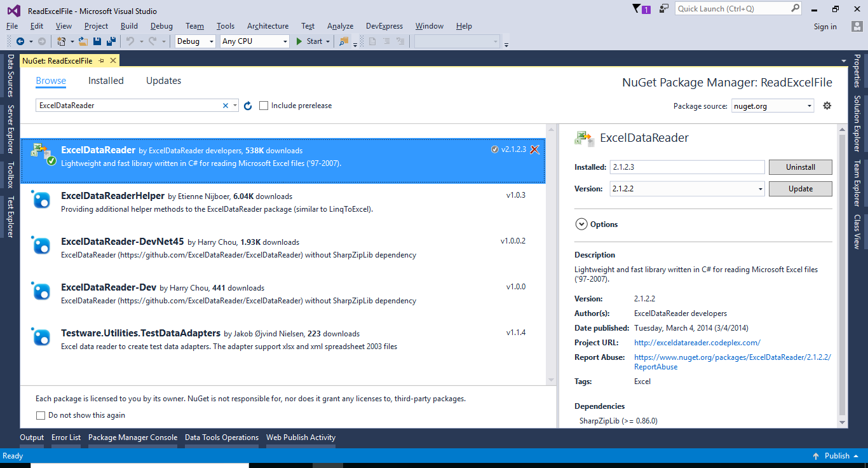The image size is (868, 468).
Task: Pin the NuGet: ReadExcelFile tab
Action: [102, 60]
